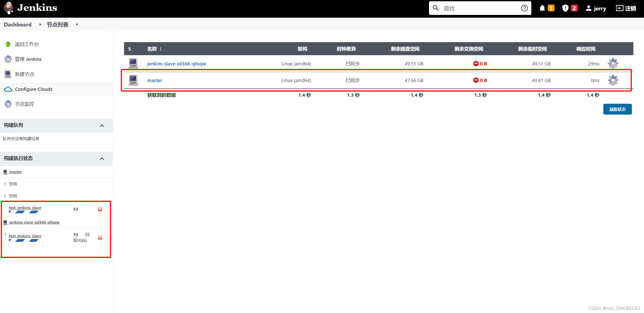Expand the 节点列表 breadcrumb arrow
Screen dimensions: 644x313
(x=77, y=24)
